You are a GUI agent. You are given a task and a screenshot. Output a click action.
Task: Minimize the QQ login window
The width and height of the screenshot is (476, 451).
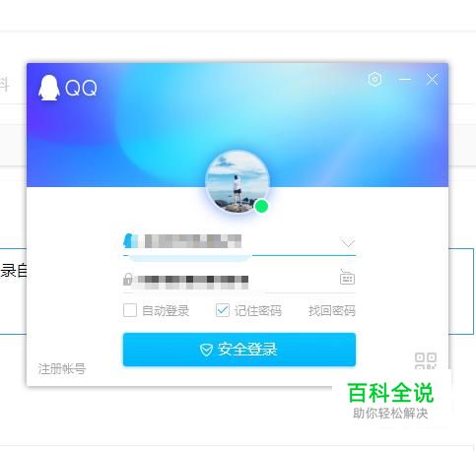point(405,80)
